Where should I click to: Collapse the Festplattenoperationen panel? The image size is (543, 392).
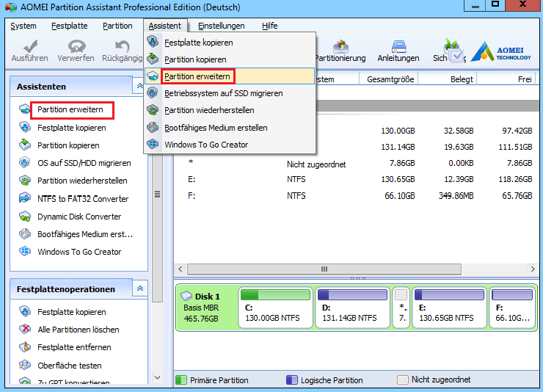(x=139, y=288)
